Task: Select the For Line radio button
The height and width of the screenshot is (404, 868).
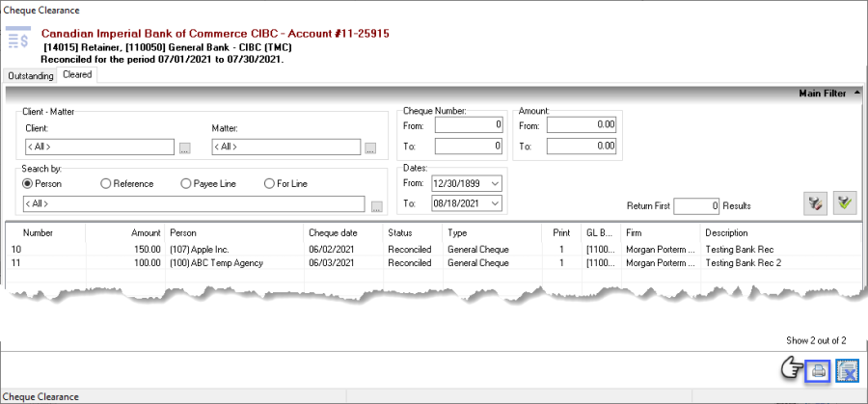Action: 286,184
